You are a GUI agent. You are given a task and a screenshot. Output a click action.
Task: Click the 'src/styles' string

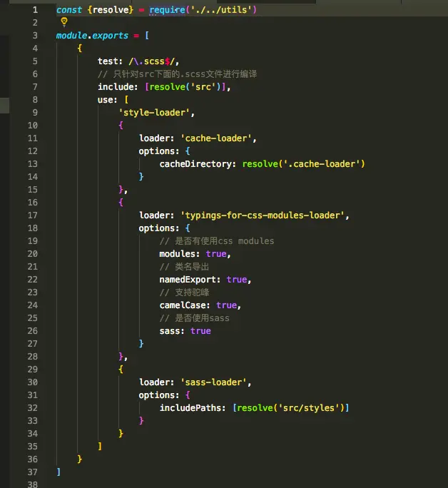309,408
